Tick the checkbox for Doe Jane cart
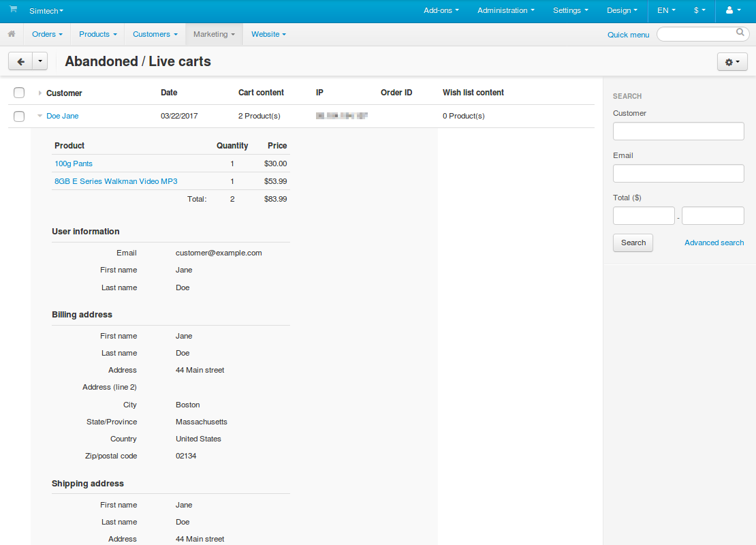The image size is (756, 545). [19, 116]
